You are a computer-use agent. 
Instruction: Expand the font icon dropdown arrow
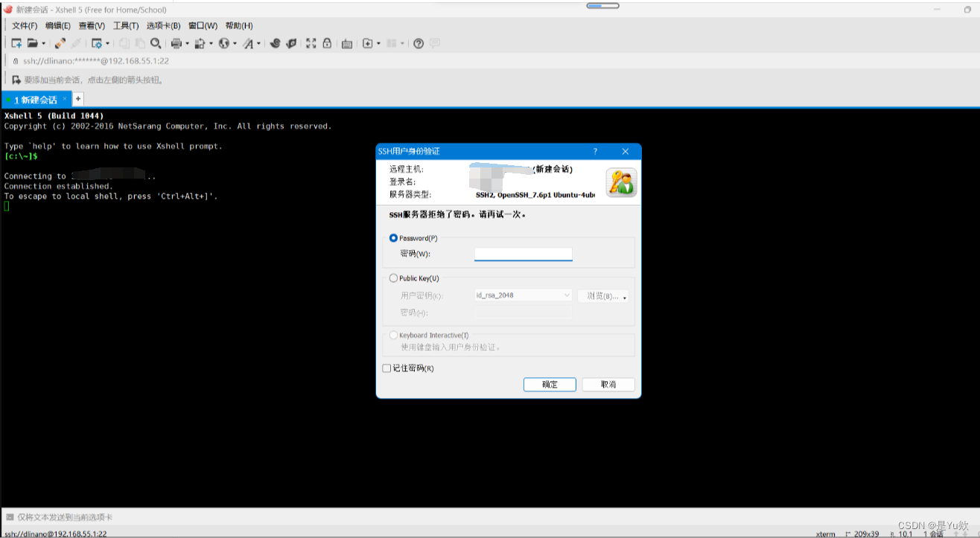coord(258,43)
